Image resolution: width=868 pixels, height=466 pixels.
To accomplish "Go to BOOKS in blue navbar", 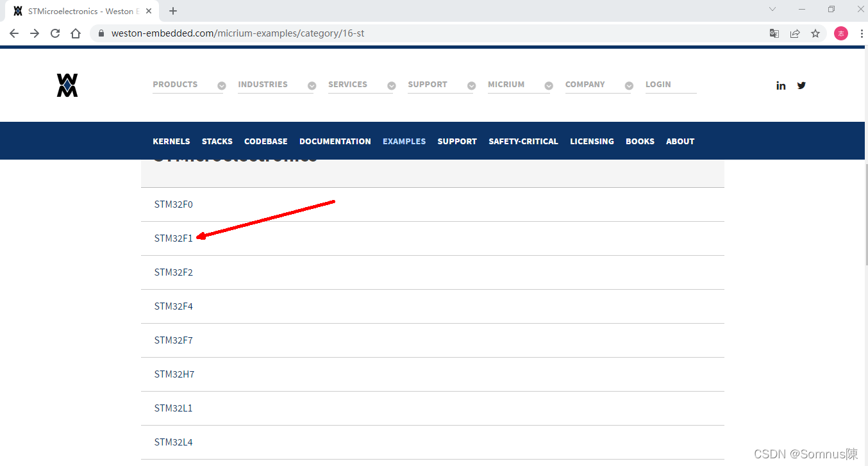I will pyautogui.click(x=640, y=141).
